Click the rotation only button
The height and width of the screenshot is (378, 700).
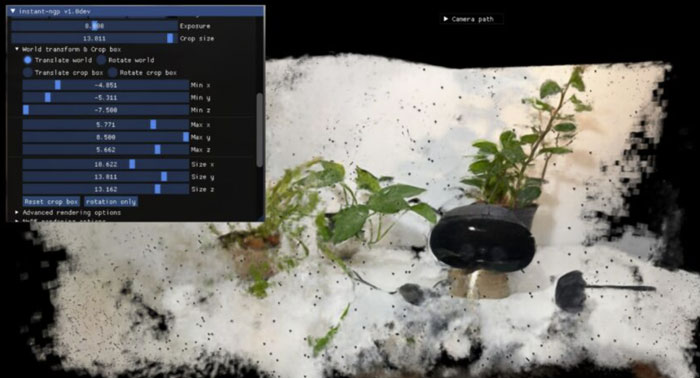click(x=111, y=202)
